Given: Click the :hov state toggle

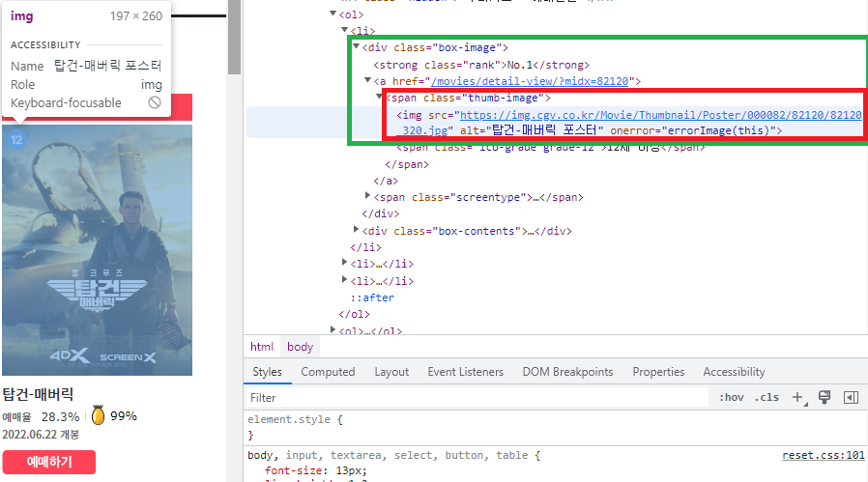Looking at the screenshot, I should coord(732,397).
